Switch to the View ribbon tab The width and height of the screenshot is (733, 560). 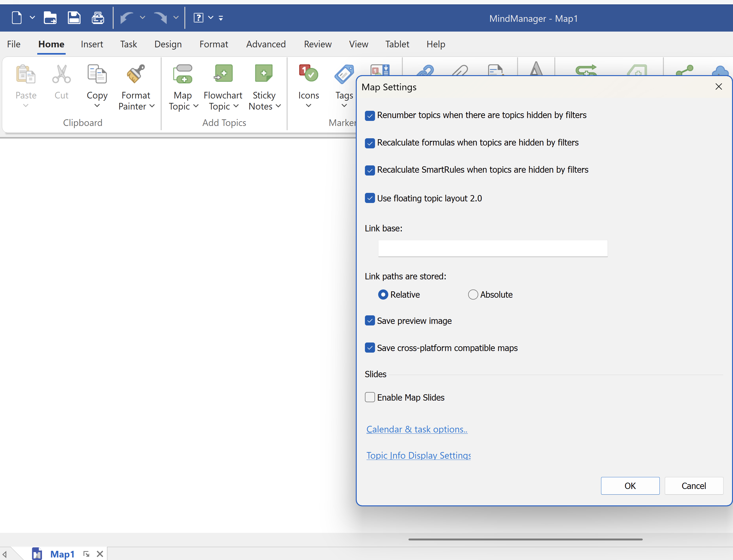[x=359, y=44]
